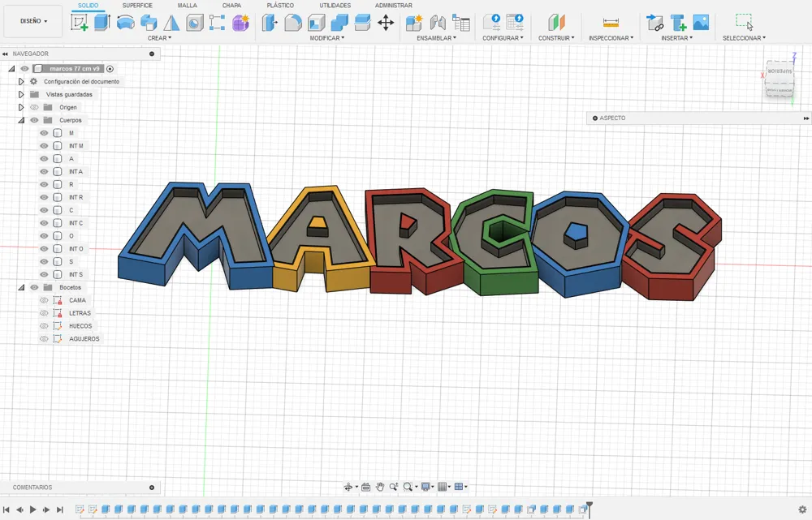Switch to the CHAPA tab

pyautogui.click(x=231, y=5)
